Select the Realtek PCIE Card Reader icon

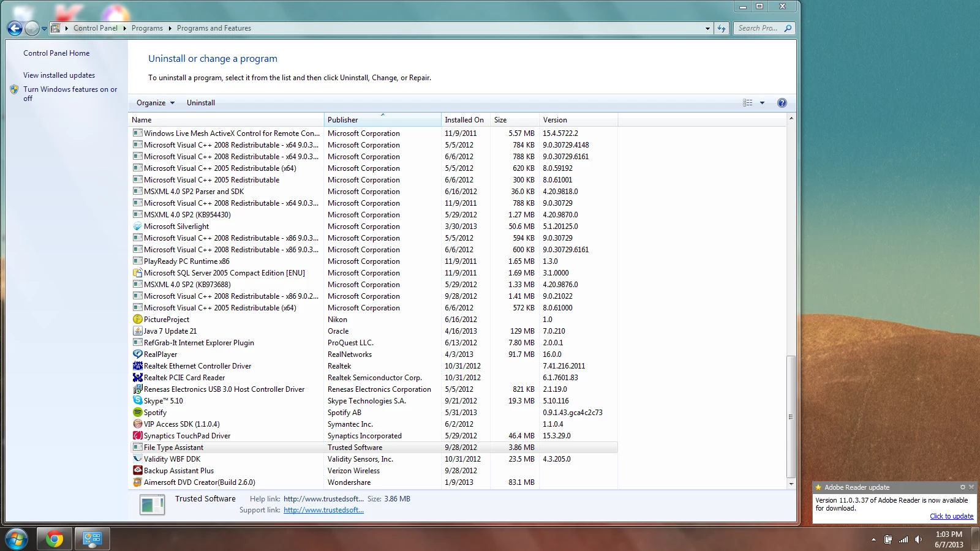point(138,378)
